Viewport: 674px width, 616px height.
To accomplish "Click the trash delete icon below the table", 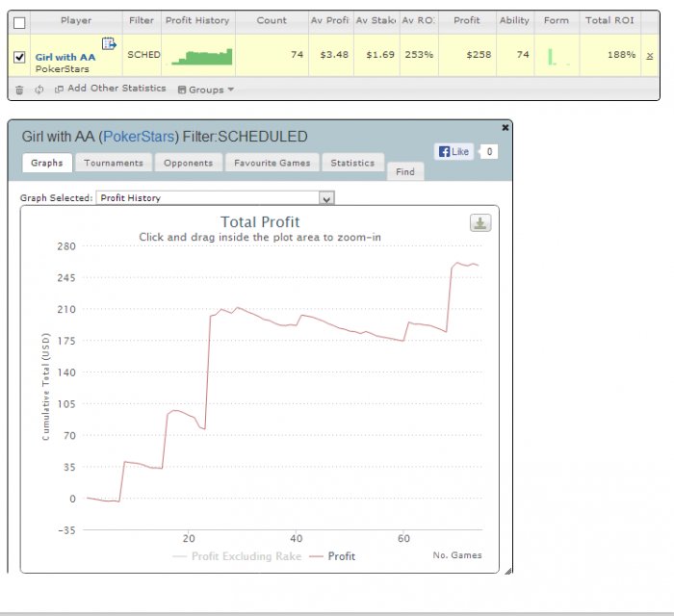I will 19,90.
